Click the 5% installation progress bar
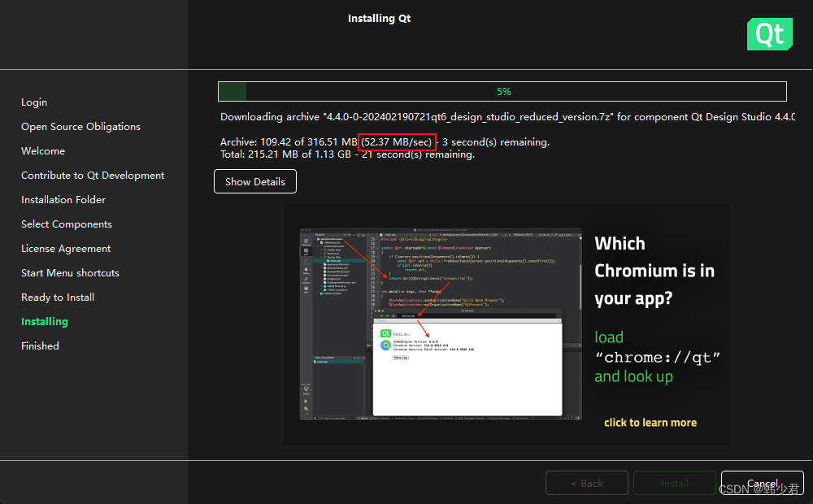Viewport: 813px width, 504px height. [502, 92]
